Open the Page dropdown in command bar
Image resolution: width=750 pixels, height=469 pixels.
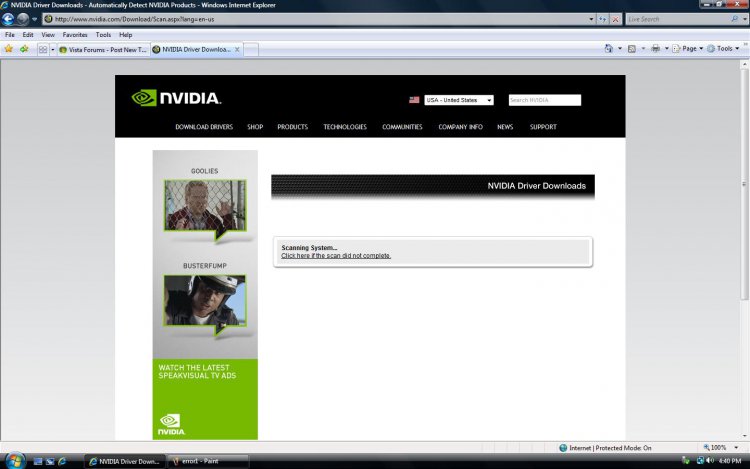tap(688, 49)
